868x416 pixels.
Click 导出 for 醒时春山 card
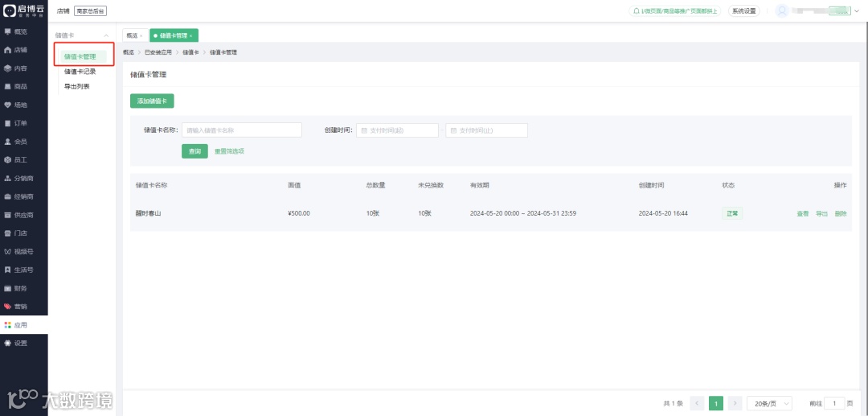point(821,214)
